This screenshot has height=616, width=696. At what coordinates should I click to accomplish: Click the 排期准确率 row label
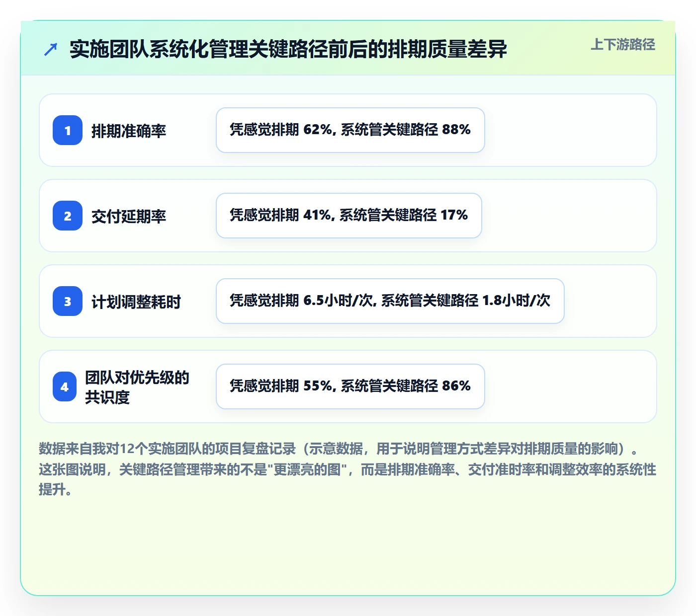(129, 131)
